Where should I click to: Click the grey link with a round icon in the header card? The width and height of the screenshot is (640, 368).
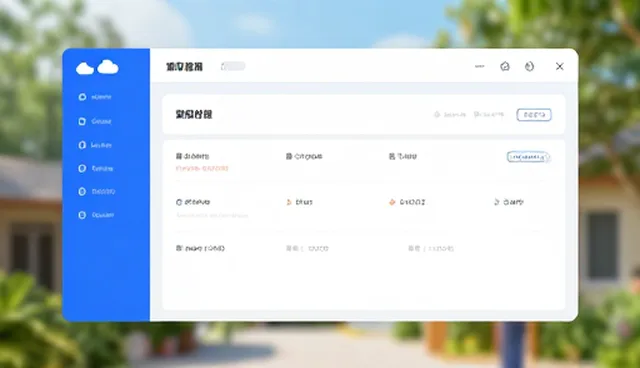tap(449, 115)
